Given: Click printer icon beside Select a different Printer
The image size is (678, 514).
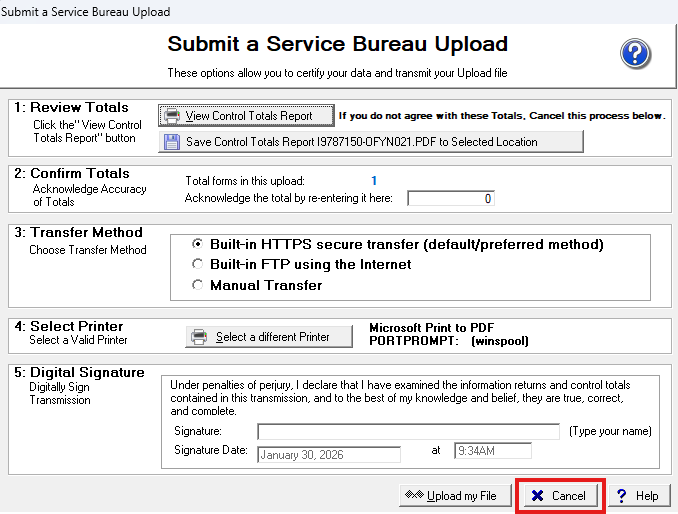Looking at the screenshot, I should coord(199,337).
